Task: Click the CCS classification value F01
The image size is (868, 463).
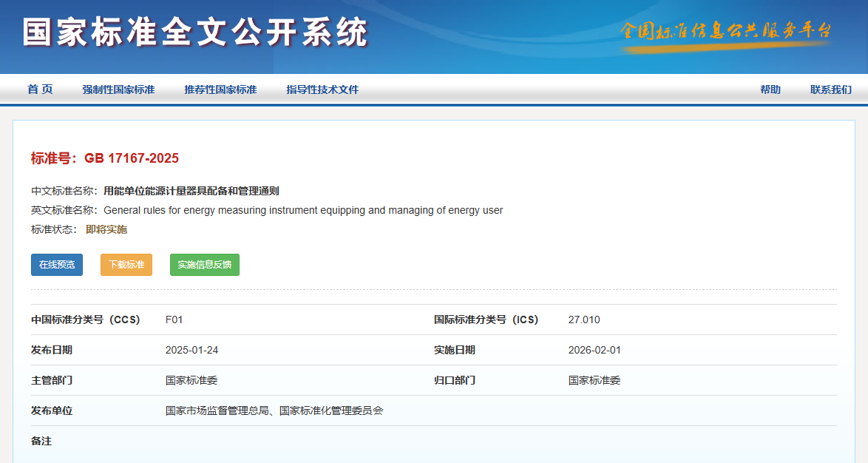Action: (174, 320)
